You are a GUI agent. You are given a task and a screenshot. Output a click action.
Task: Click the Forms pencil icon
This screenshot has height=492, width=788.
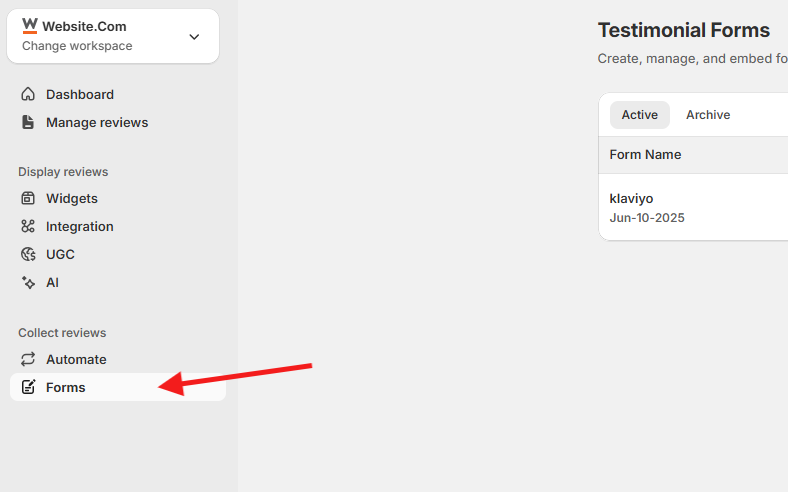coord(28,388)
